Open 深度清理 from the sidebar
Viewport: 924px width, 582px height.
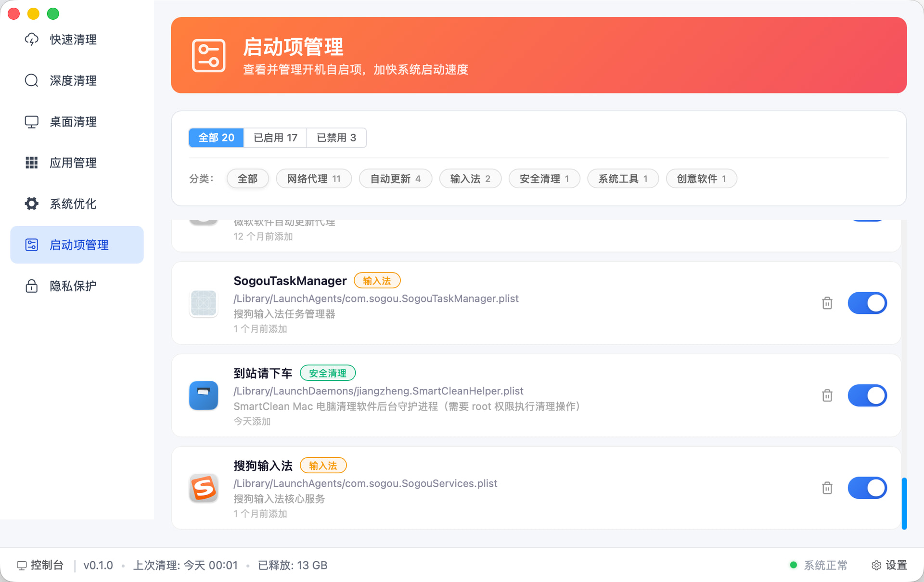point(72,80)
